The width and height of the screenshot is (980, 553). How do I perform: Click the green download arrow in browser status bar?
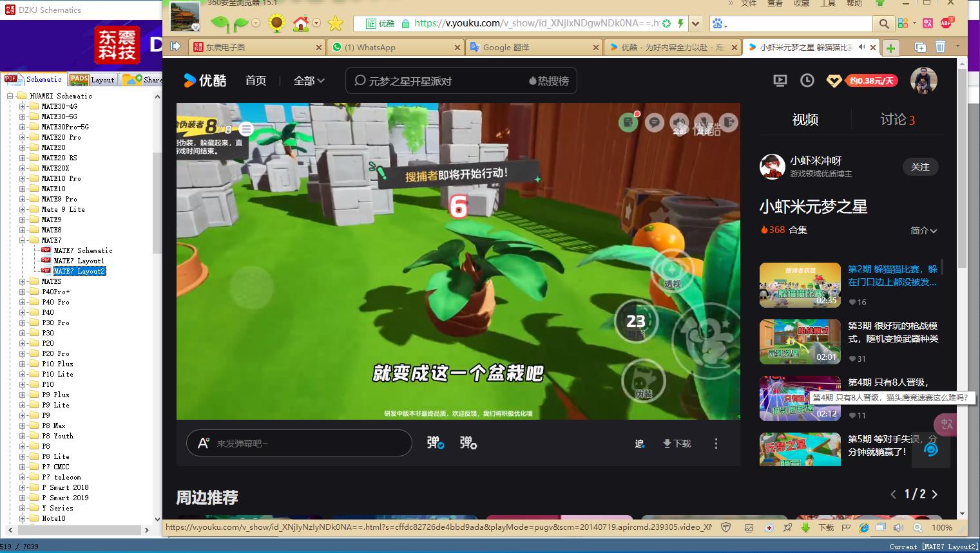[x=805, y=527]
